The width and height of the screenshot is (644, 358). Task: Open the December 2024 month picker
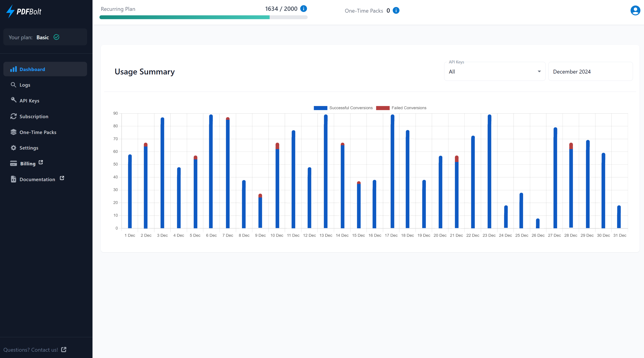(590, 72)
